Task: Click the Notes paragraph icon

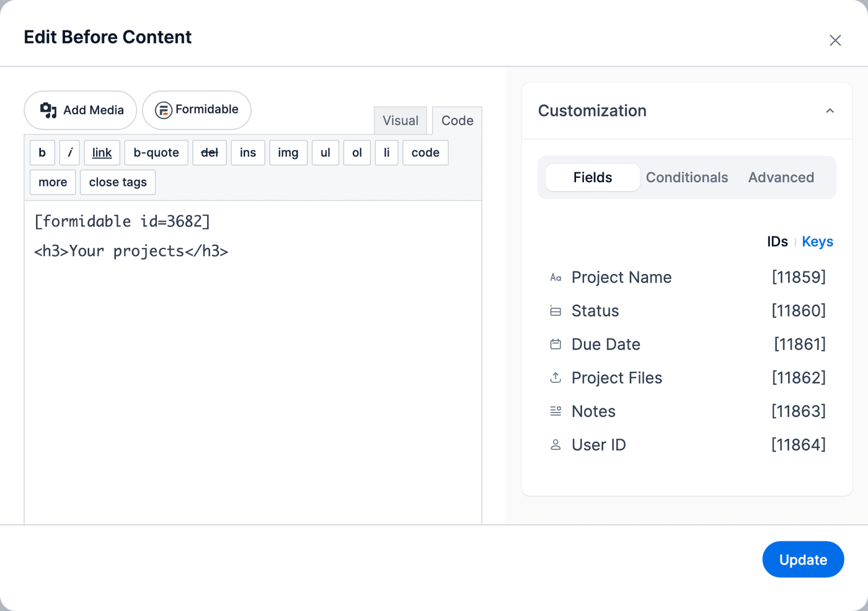Action: 556,411
